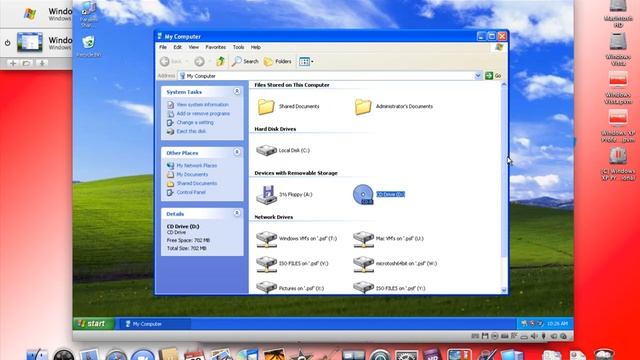Collapse the System Tasks panel

237,91
